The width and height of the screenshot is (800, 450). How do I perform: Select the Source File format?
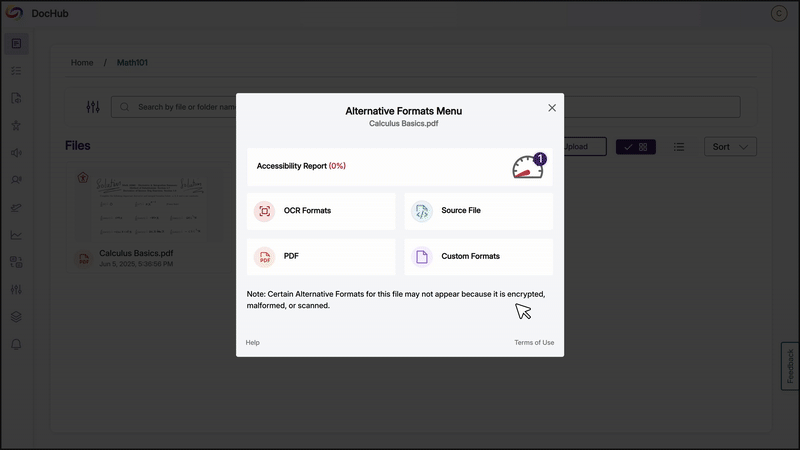point(478,211)
